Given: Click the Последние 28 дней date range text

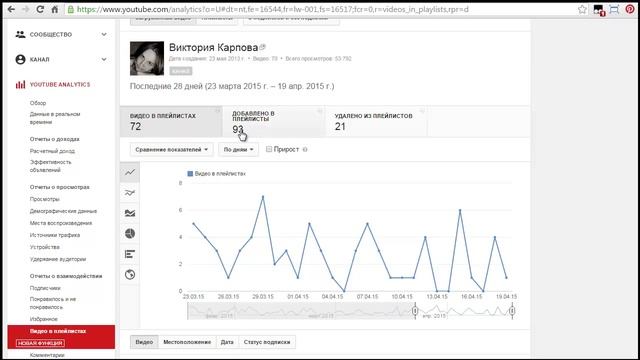Looking at the screenshot, I should [232, 86].
